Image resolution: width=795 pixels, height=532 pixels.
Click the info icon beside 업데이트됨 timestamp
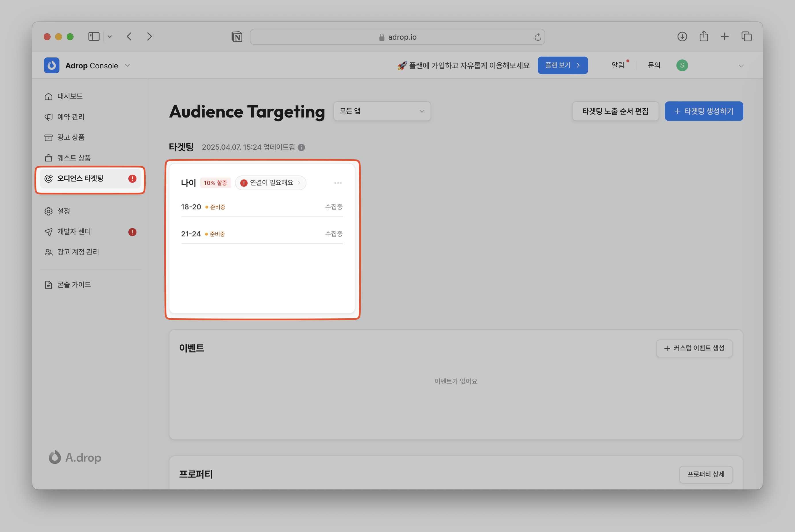(301, 147)
